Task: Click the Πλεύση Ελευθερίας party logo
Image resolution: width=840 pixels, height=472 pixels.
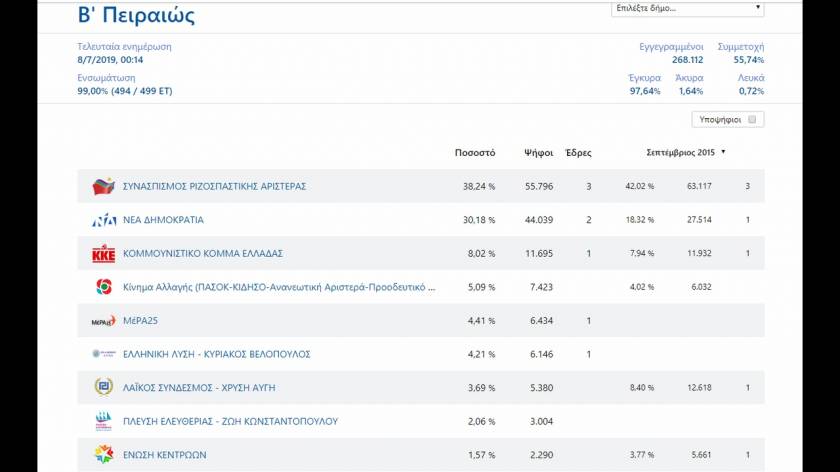Action: pyautogui.click(x=104, y=421)
